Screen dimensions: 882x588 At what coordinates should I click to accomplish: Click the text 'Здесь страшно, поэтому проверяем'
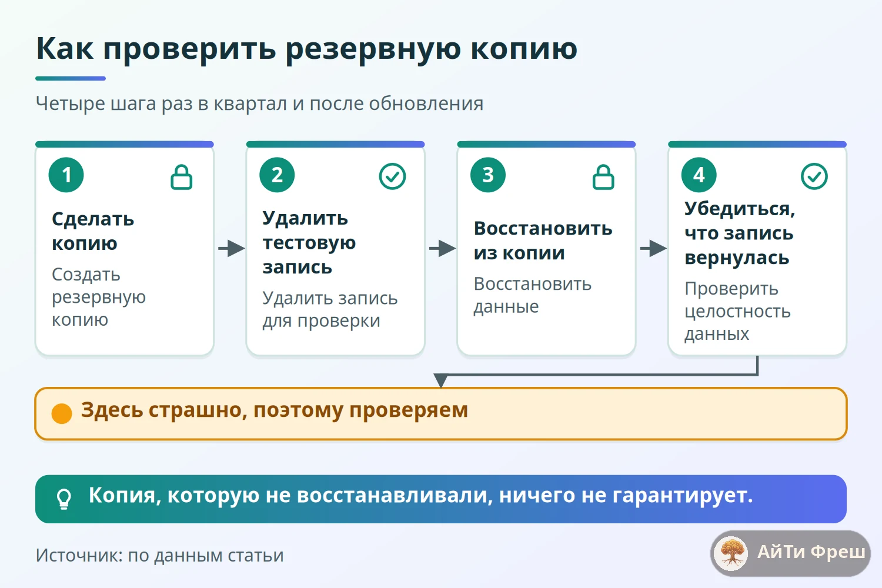[275, 410]
